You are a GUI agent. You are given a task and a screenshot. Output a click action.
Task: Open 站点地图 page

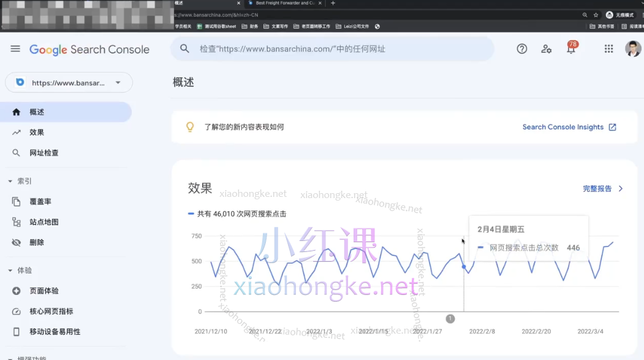click(44, 222)
